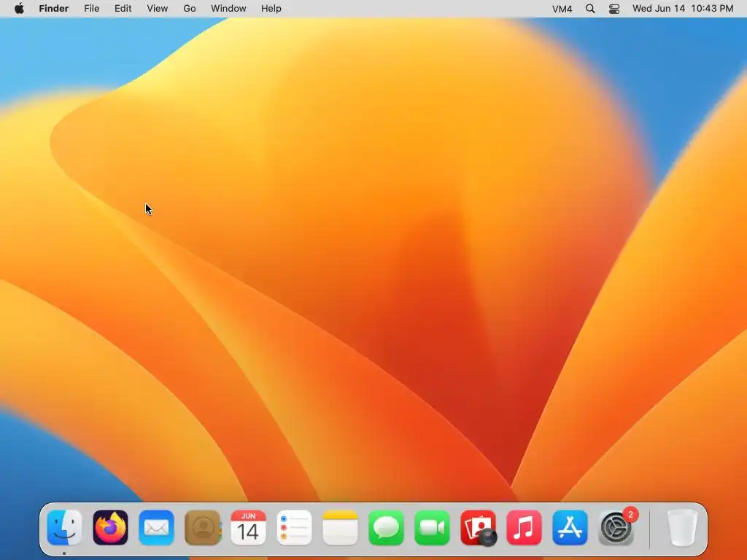
Task: Open System Settings with badge
Action: pos(616,528)
